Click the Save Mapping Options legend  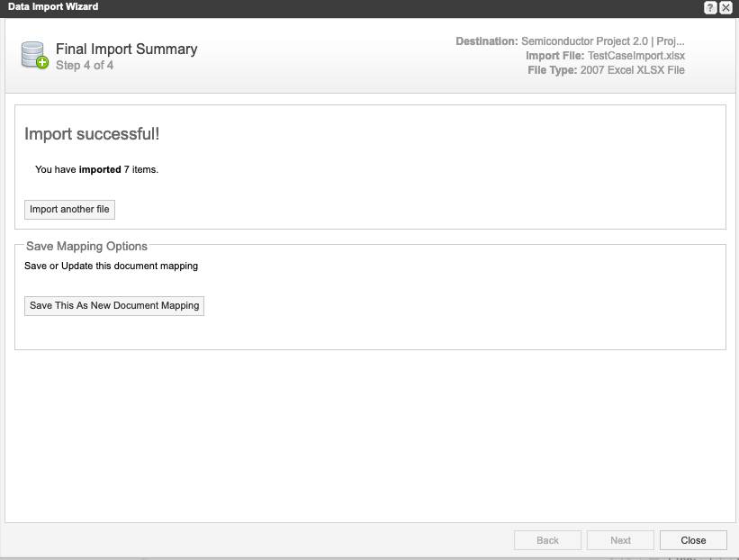[x=86, y=246]
